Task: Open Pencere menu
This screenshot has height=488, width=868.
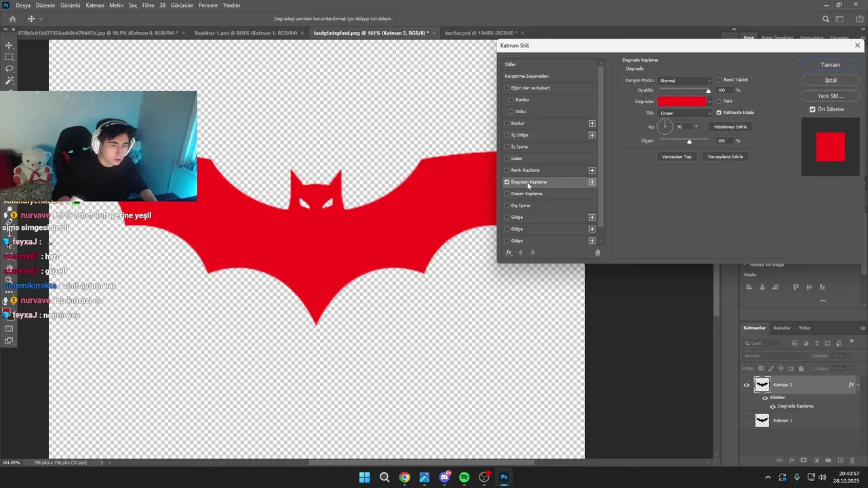Action: coord(208,5)
